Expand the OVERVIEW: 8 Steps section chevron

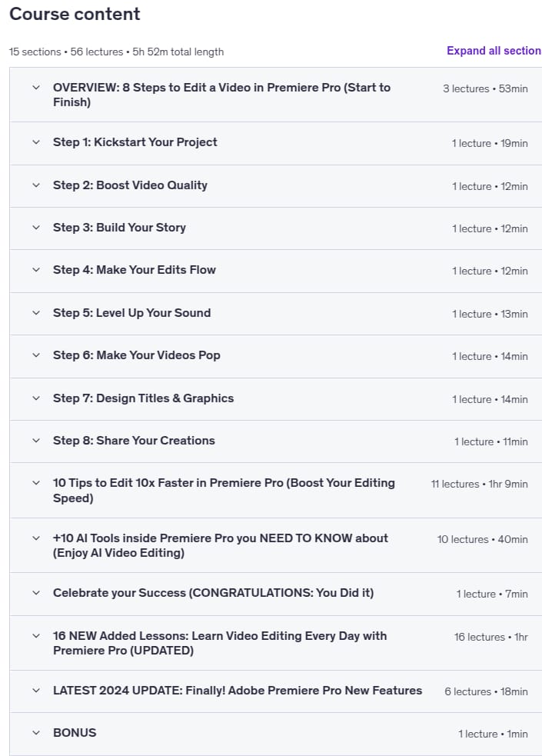[36, 88]
